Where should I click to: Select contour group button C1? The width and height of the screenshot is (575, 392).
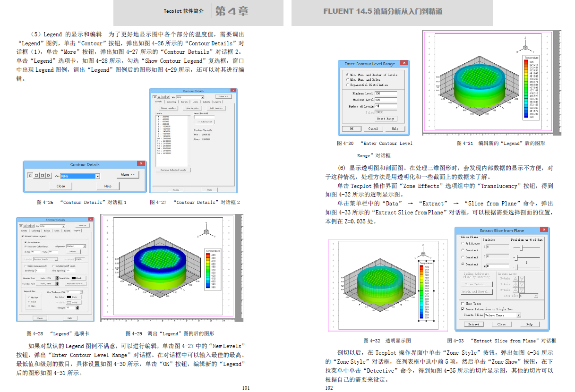[x=31, y=176]
